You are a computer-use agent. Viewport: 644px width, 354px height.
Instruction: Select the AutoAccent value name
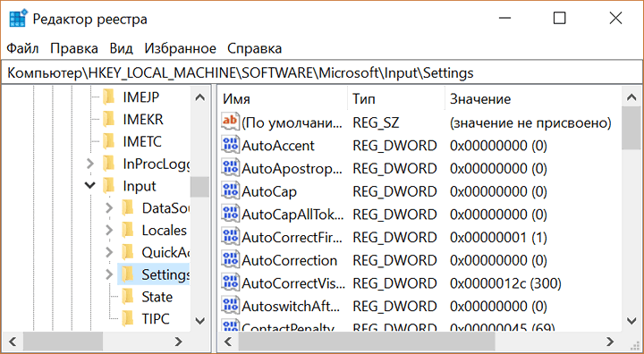click(x=278, y=146)
